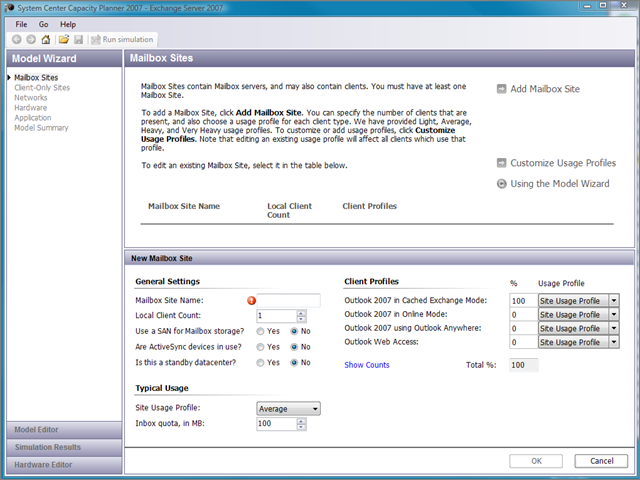Click the Show Counts link

(x=367, y=365)
